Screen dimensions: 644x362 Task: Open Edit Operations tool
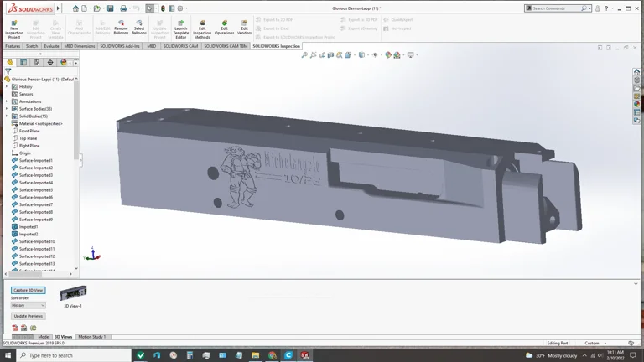tap(224, 28)
